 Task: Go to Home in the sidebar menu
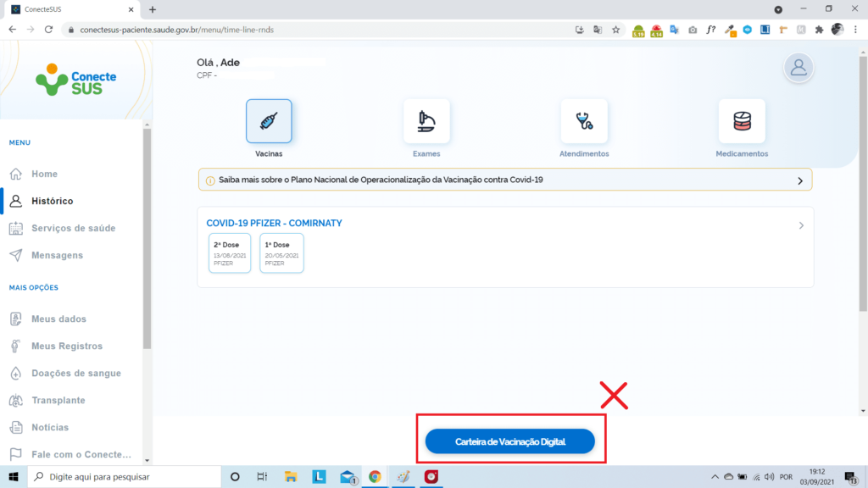pos(44,174)
